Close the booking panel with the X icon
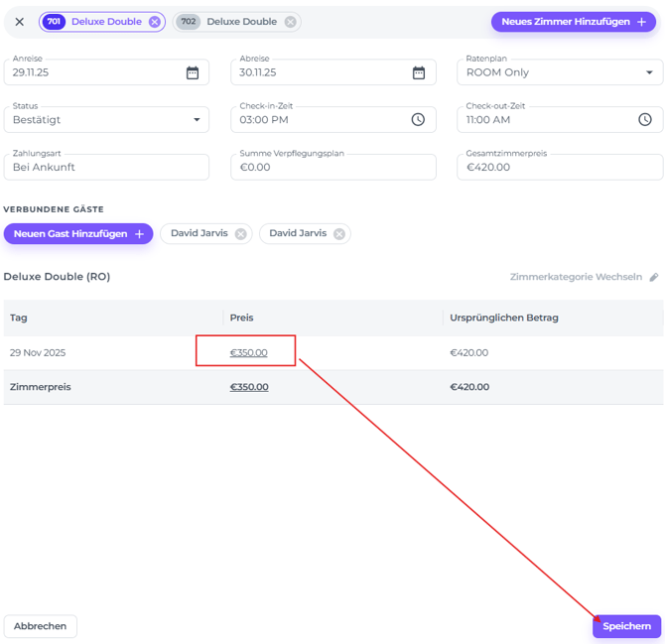Viewport: 665px width, 644px height. click(x=19, y=22)
